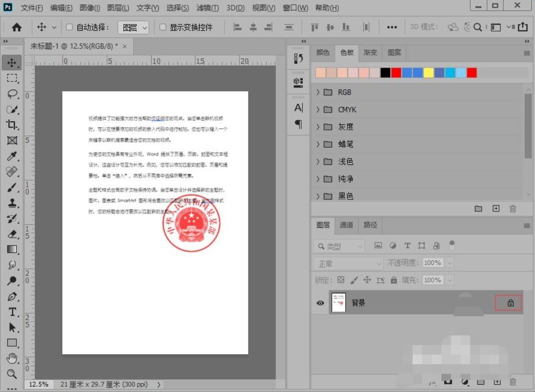Select the Lasso tool
Screen dimensions: 535x392
pyautogui.click(x=12, y=94)
